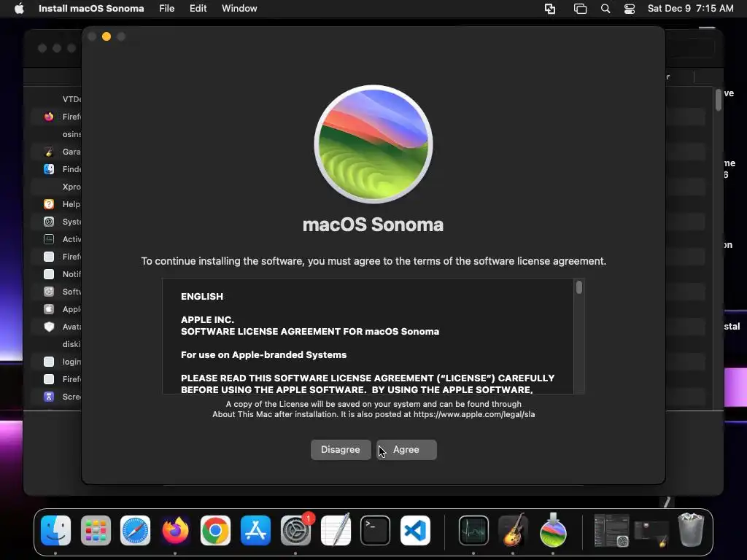Click the Disagree button
This screenshot has width=747, height=560.
pos(341,449)
